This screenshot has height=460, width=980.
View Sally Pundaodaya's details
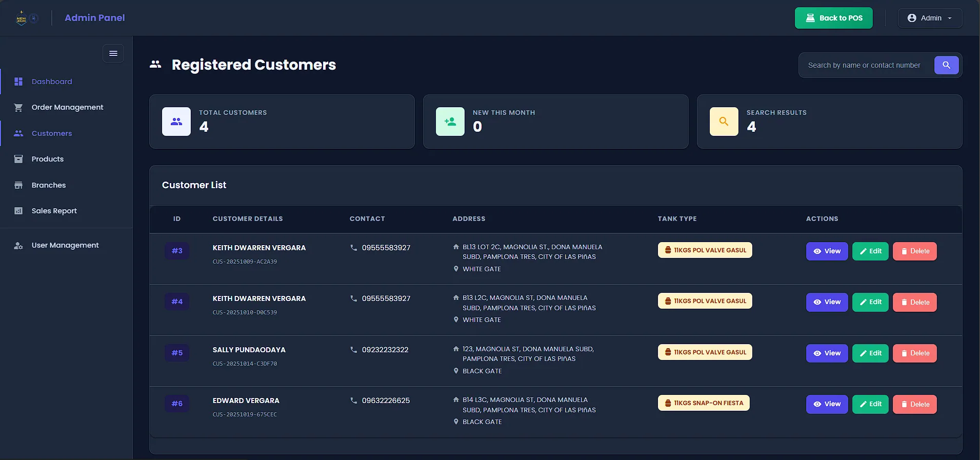point(827,353)
